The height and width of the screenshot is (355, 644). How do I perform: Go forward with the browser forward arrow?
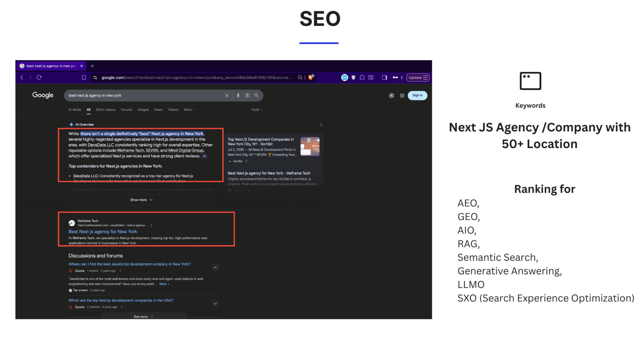pyautogui.click(x=30, y=78)
